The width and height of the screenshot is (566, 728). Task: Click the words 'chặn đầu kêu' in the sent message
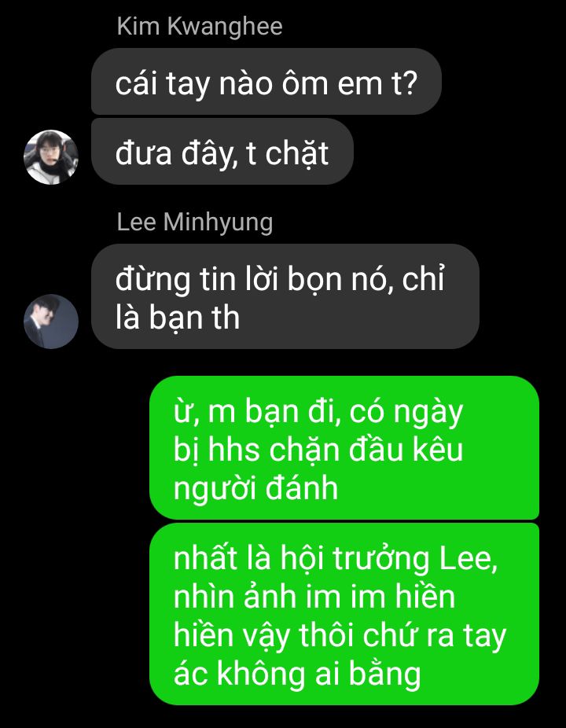366,450
